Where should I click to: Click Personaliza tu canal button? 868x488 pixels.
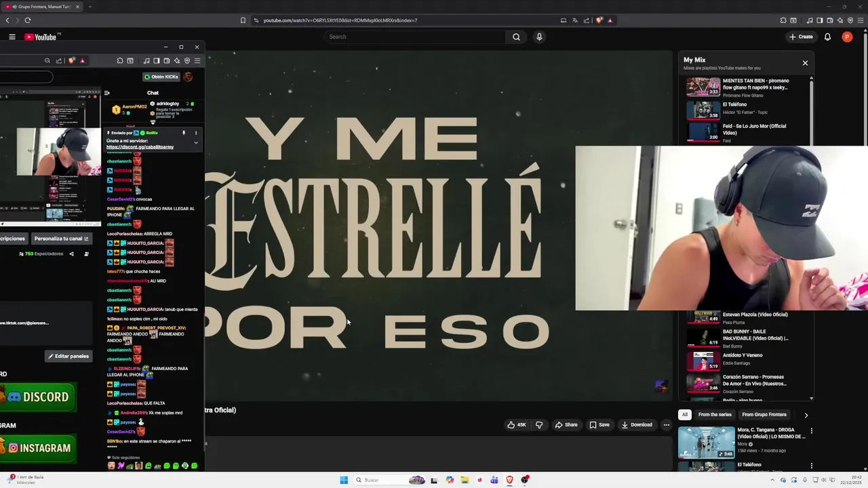click(61, 239)
